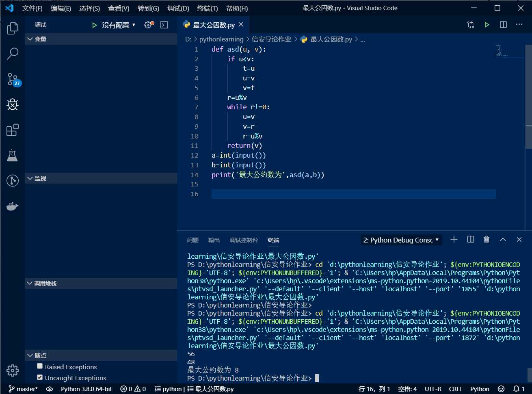Select Python 3.8.0 64-bit interpreter
This screenshot has height=394, width=532.
pos(87,389)
